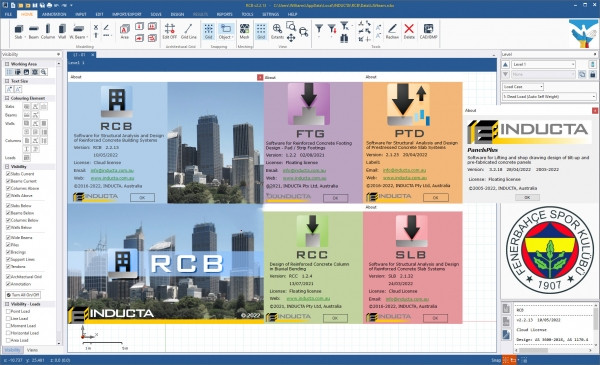This screenshot has width=600, height=365.
Task: Click the zoom icon in Working Area
Action: pos(44,72)
